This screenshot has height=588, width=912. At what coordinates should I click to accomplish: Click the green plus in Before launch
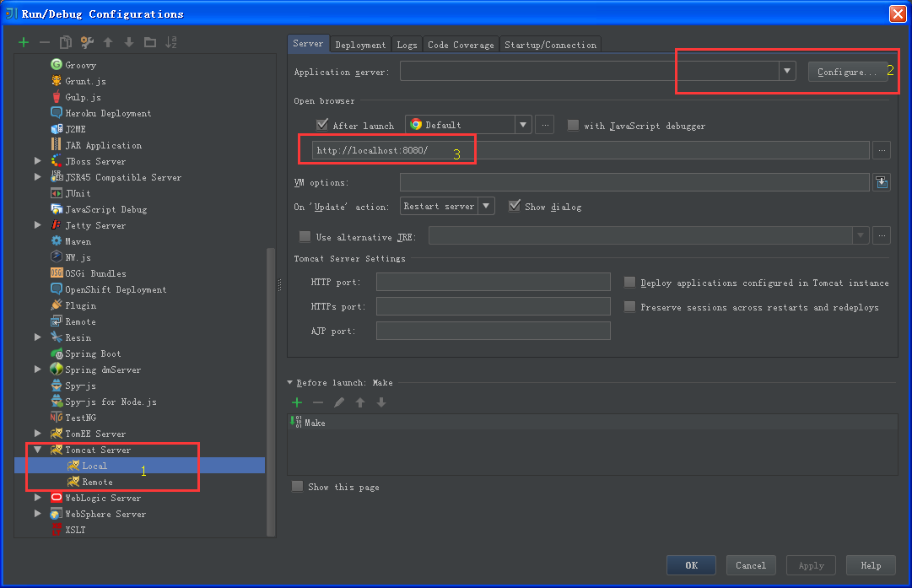click(297, 402)
